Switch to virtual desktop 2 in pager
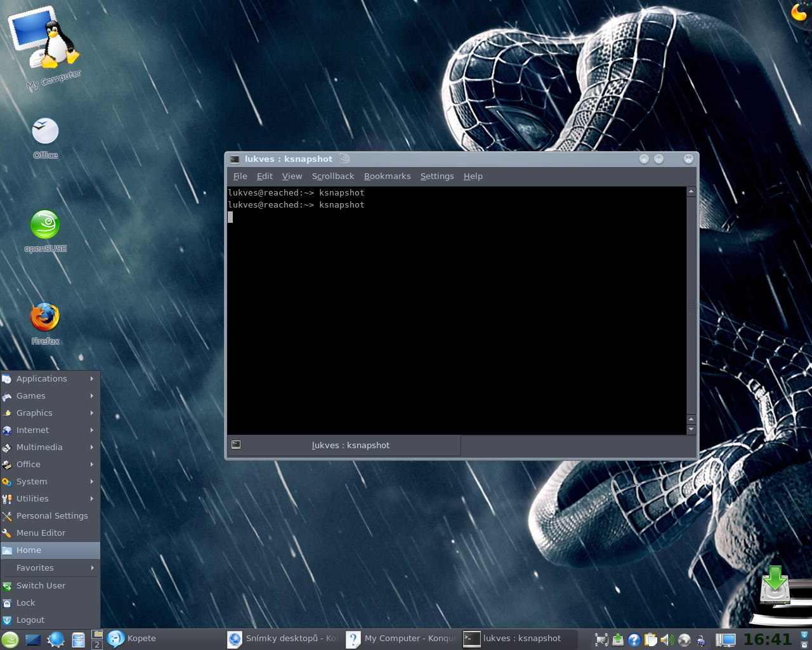Screen dimensions: 812x650 click(97, 645)
